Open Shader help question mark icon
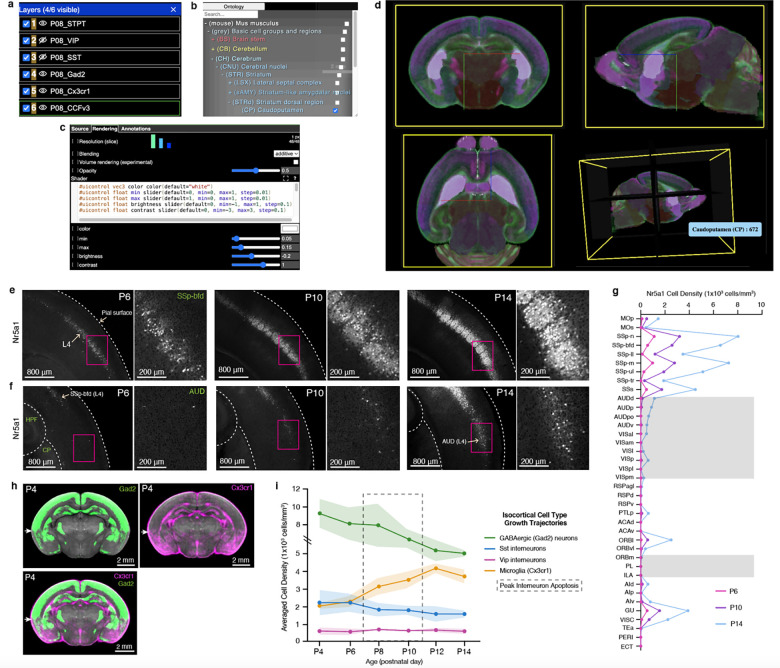780x668 pixels. coord(294,178)
